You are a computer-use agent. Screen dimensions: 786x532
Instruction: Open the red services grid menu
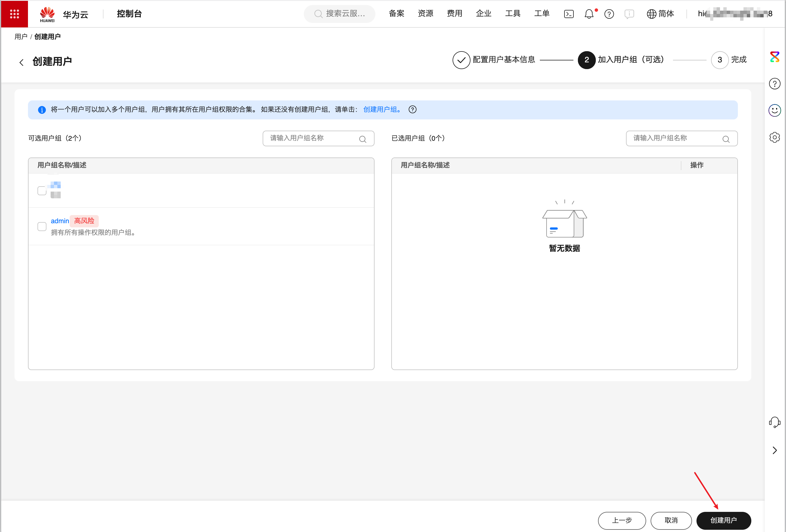point(14,14)
